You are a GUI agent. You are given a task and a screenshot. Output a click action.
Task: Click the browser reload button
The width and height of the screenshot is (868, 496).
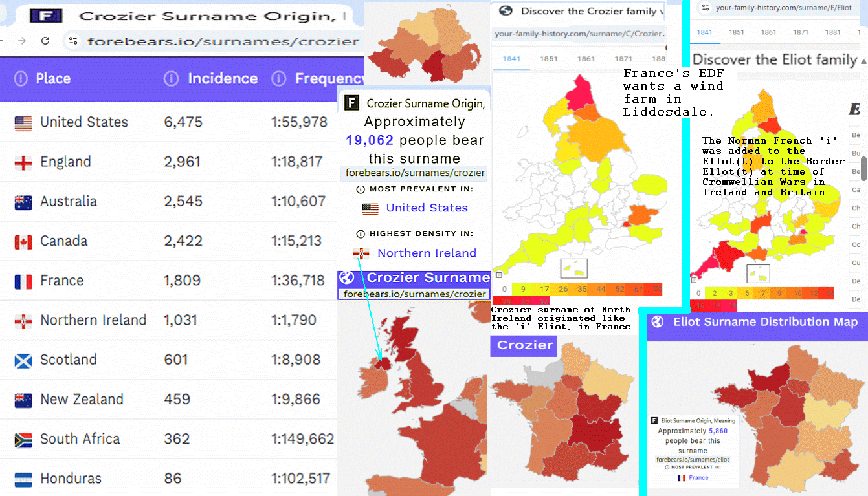45,41
